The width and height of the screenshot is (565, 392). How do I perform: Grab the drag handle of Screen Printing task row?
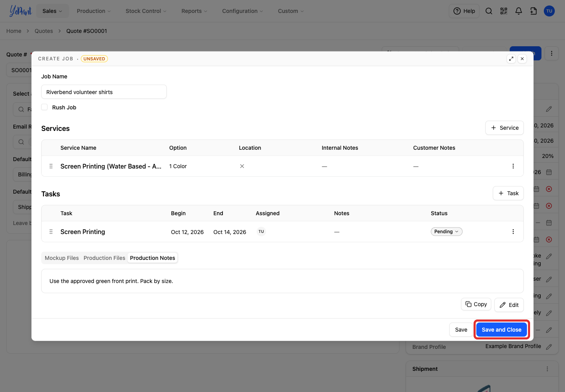tap(51, 232)
